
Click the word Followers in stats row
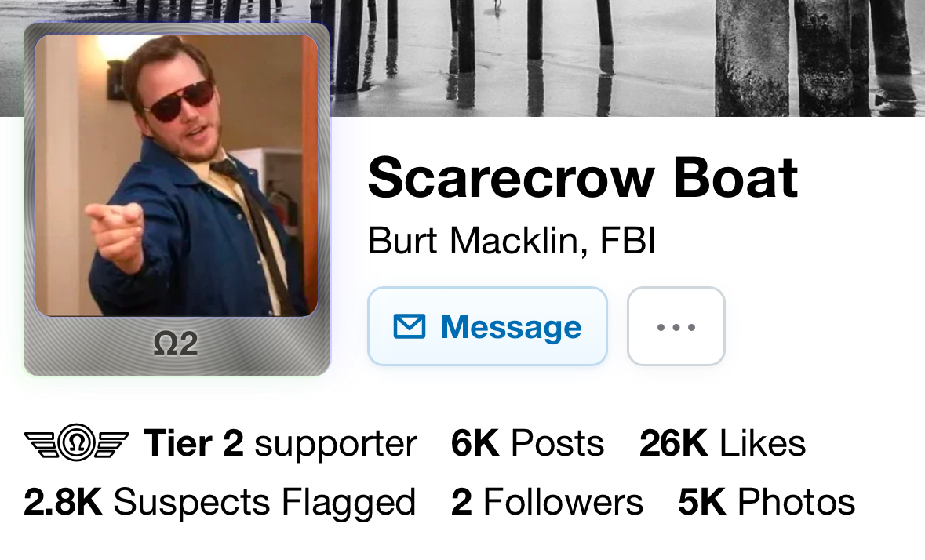pyautogui.click(x=563, y=502)
